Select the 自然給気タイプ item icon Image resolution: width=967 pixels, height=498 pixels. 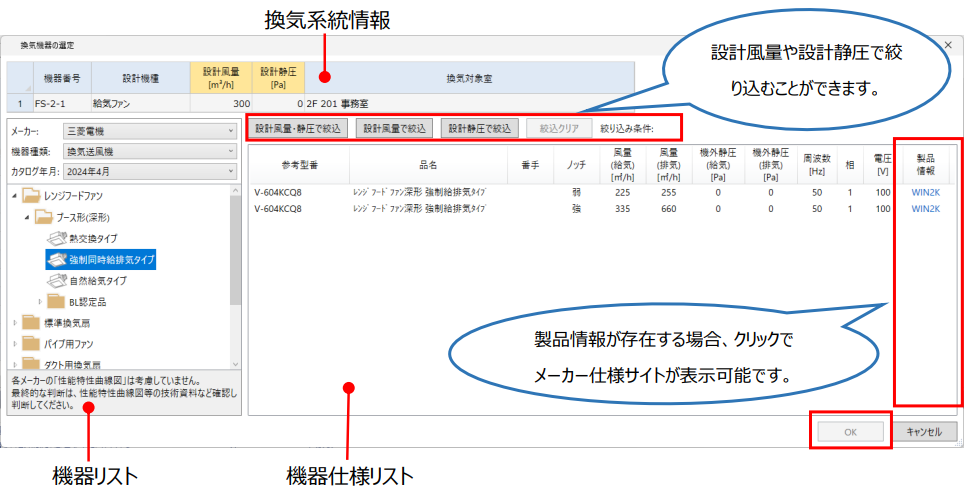click(x=59, y=281)
